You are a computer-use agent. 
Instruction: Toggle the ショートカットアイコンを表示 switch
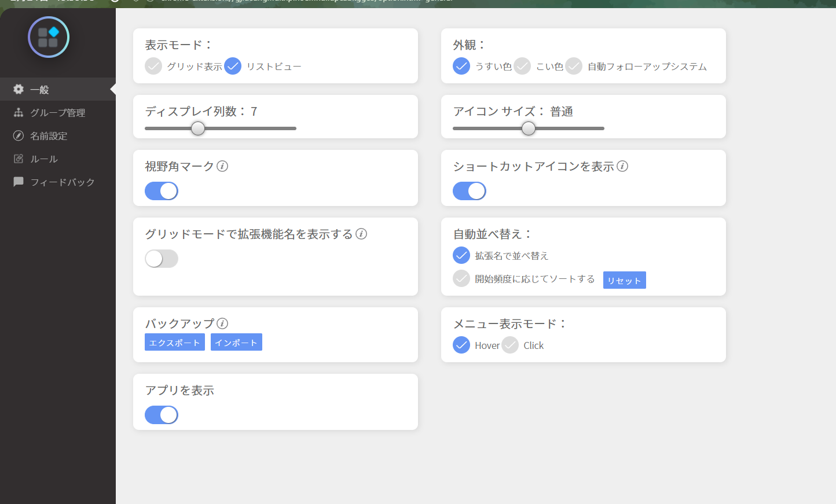tap(470, 191)
